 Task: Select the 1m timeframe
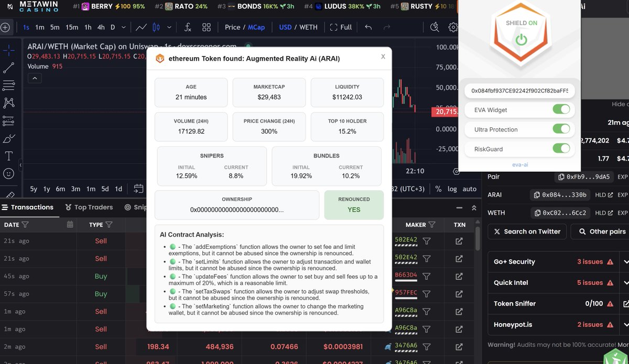pyautogui.click(x=40, y=27)
